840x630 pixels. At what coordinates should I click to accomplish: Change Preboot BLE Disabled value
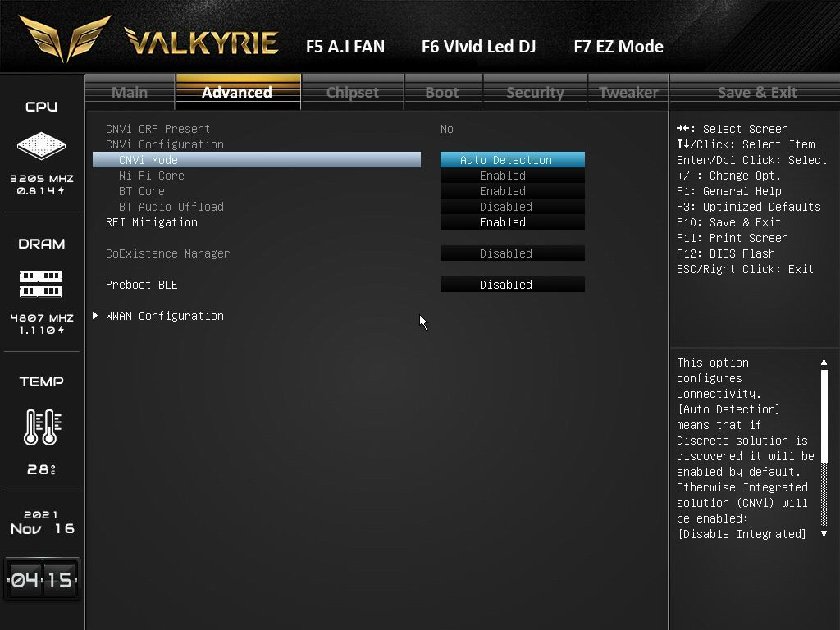pos(513,284)
